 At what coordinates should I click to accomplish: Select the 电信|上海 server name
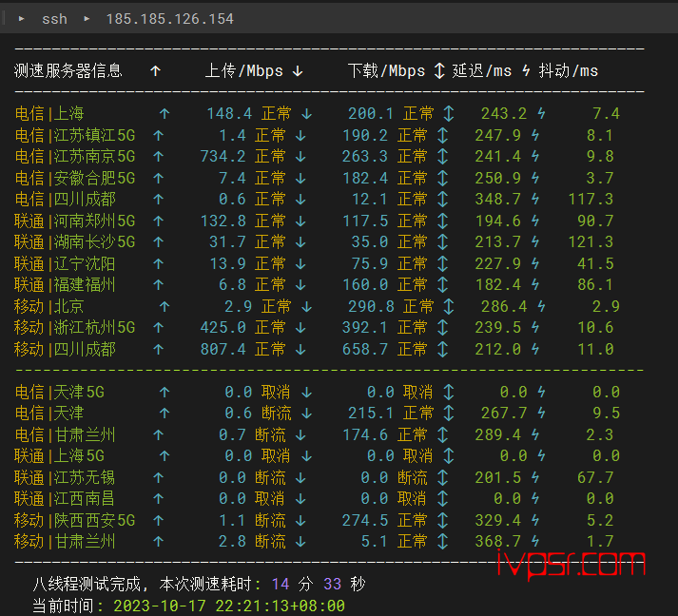[48, 114]
